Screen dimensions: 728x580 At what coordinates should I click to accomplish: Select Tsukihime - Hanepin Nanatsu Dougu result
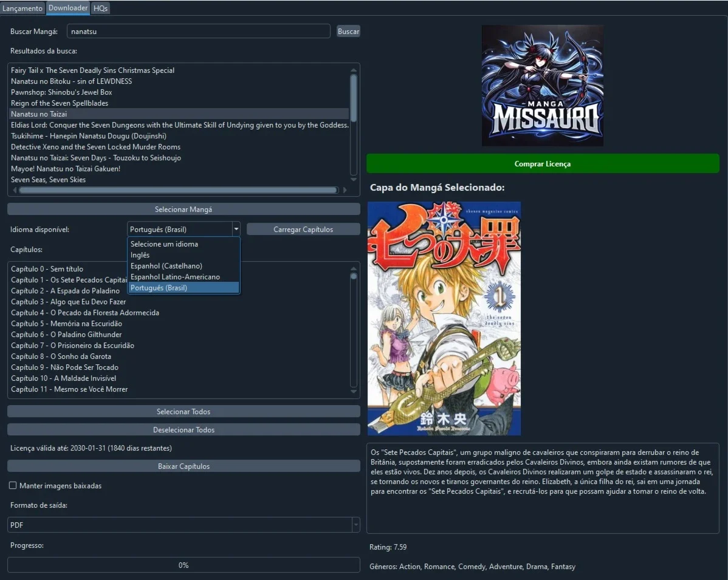coord(179,136)
